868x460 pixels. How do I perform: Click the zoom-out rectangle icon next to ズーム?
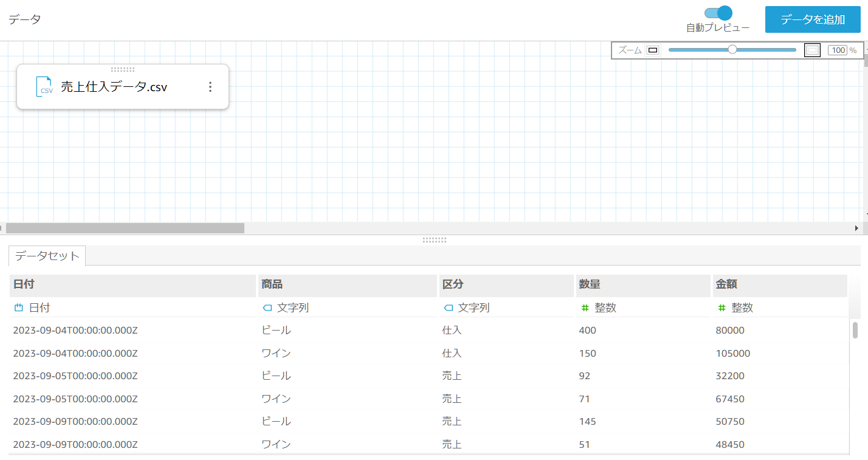click(653, 50)
